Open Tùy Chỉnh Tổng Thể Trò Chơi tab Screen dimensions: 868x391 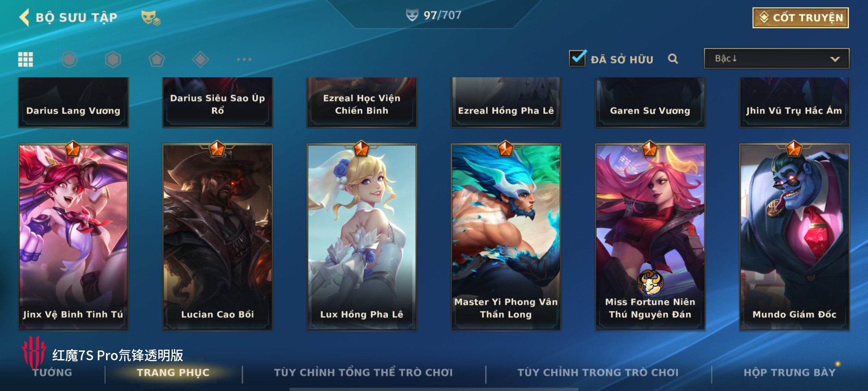363,373
